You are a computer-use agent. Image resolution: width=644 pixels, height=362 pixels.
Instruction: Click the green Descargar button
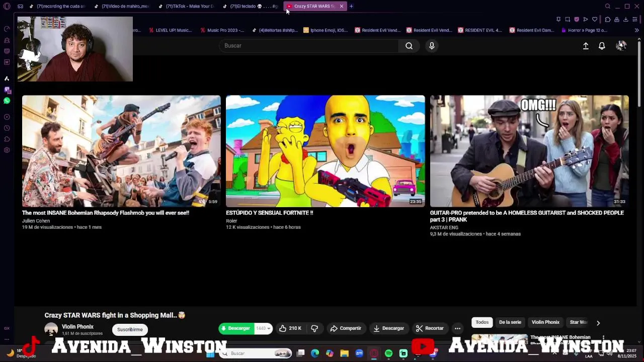(236, 328)
